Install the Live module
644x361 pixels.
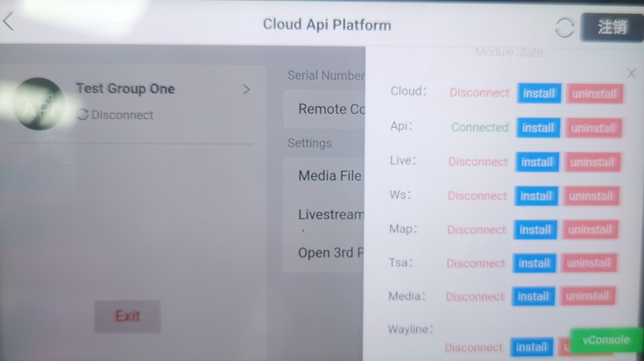(537, 162)
